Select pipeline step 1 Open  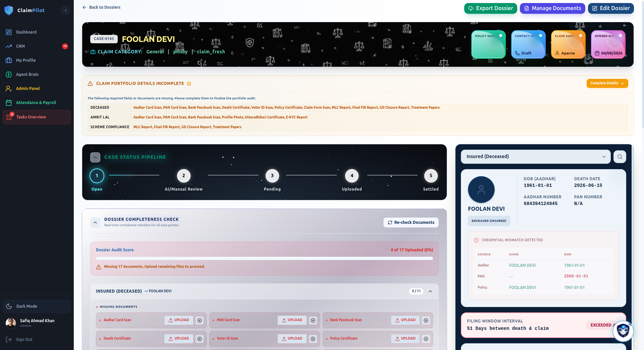coord(97,176)
